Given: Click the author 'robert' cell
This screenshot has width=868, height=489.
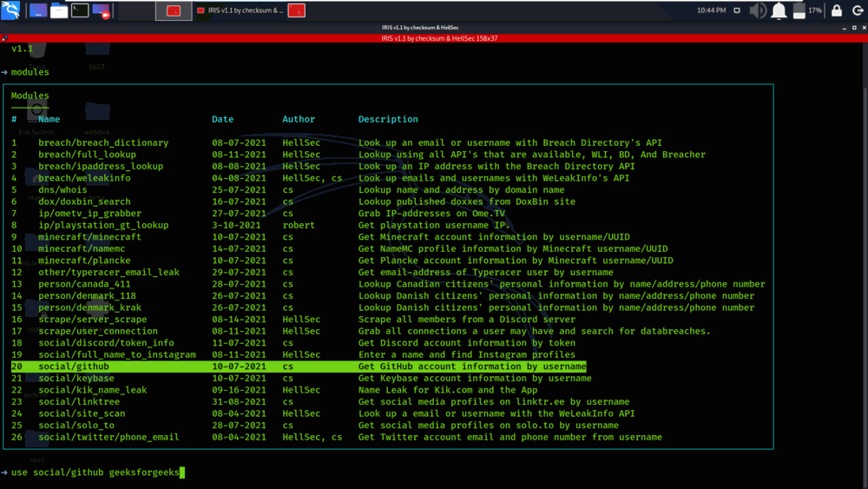Looking at the screenshot, I should pyautogui.click(x=299, y=225).
